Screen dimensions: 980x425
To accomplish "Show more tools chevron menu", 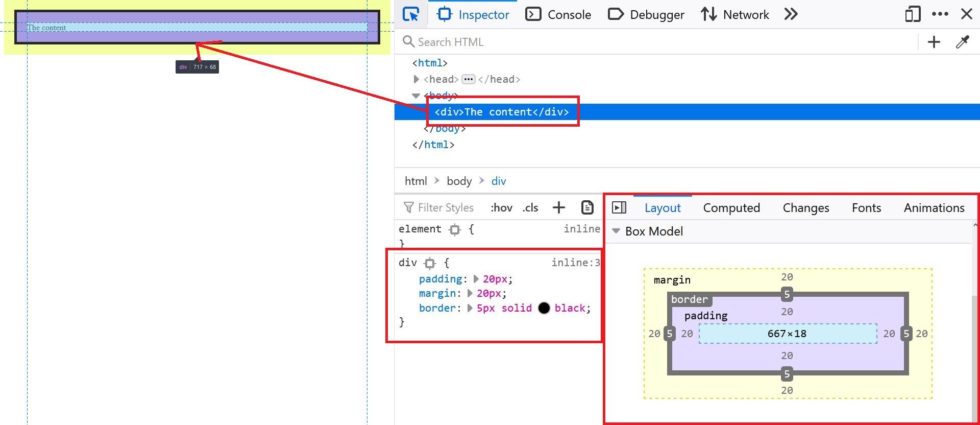I will tap(791, 14).
